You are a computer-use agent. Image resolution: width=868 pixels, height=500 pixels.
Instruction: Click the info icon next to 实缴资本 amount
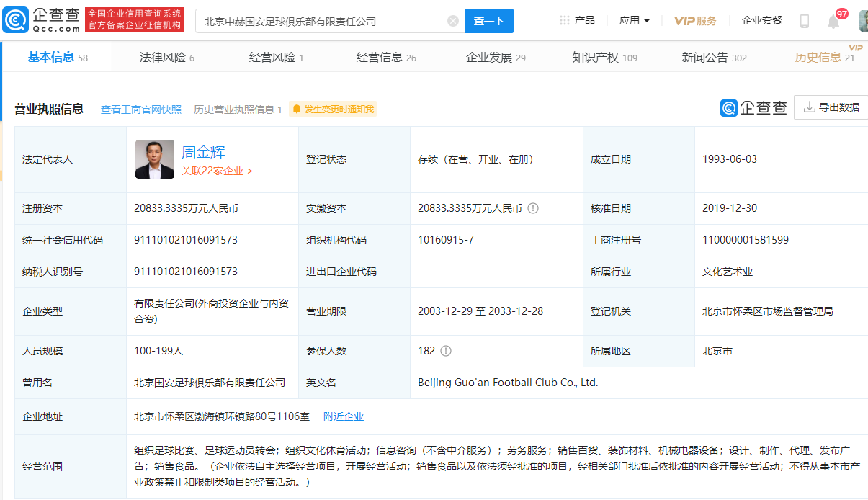pyautogui.click(x=533, y=208)
